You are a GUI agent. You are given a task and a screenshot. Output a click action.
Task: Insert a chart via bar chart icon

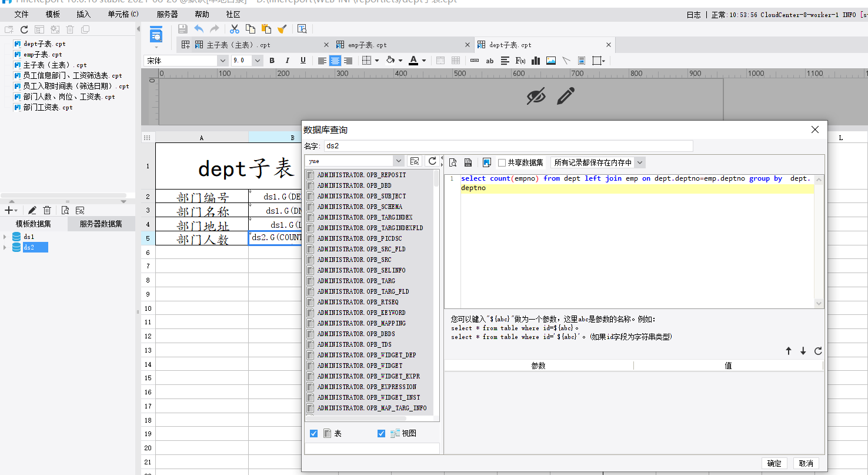[x=536, y=61]
